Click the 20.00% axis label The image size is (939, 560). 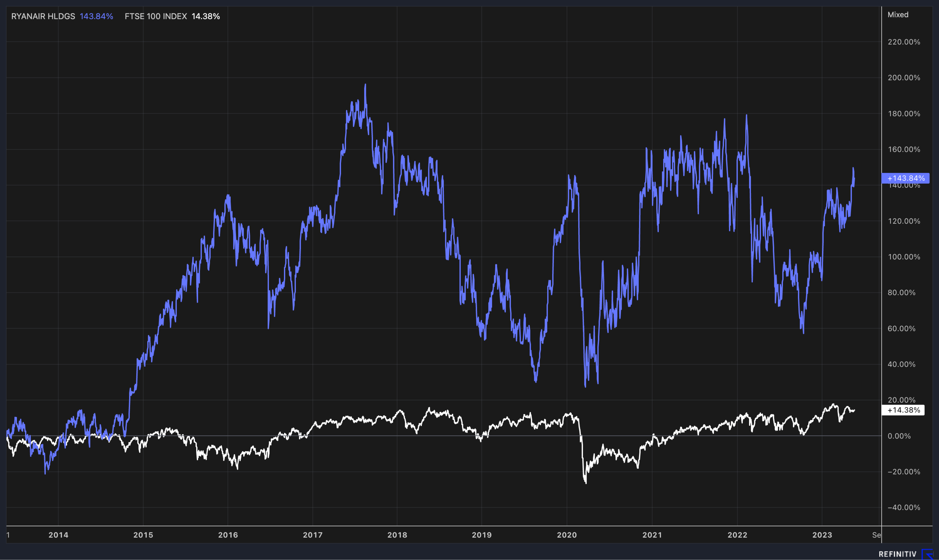[902, 400]
